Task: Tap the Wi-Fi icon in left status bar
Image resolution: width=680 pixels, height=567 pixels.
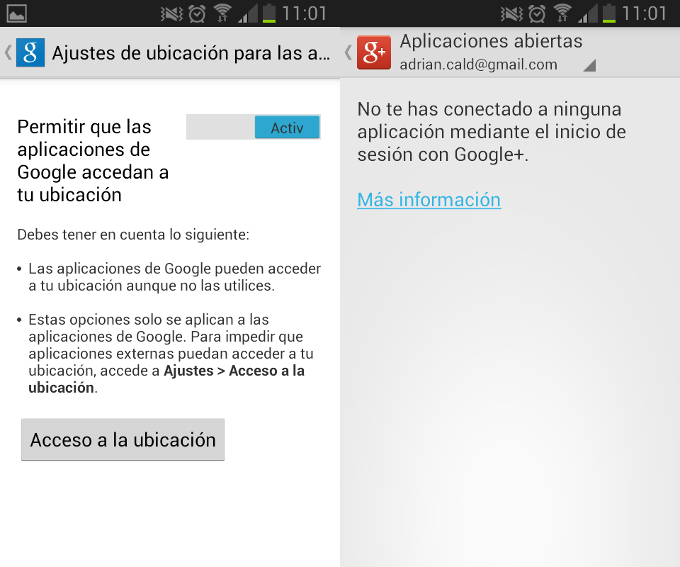Action: pyautogui.click(x=222, y=13)
